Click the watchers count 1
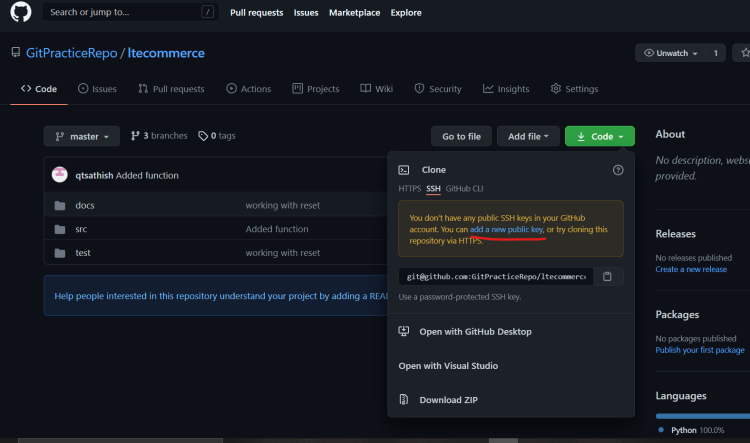The image size is (750, 443). (x=716, y=53)
